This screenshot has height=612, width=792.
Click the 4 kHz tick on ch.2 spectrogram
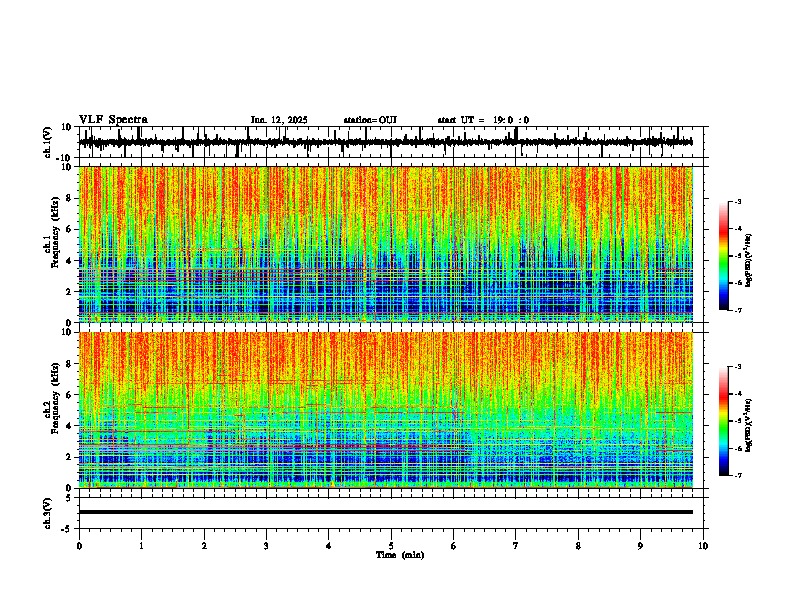click(x=69, y=426)
